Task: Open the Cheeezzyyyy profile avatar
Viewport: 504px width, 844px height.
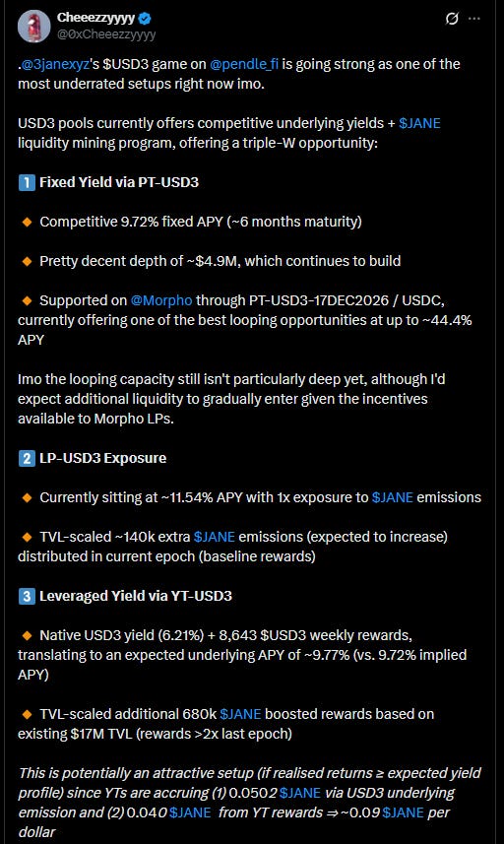Action: pyautogui.click(x=33, y=26)
